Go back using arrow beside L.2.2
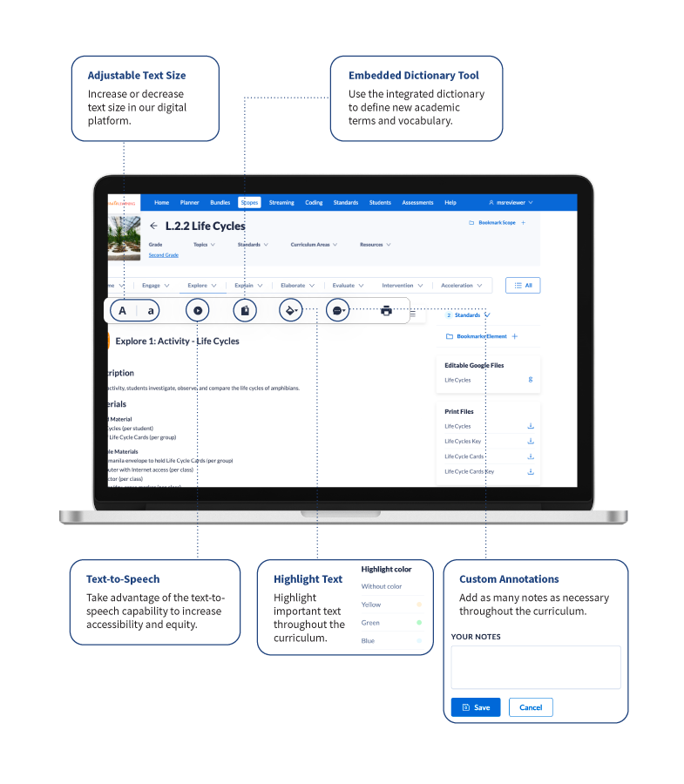This screenshot has height=784, width=684. tap(153, 226)
